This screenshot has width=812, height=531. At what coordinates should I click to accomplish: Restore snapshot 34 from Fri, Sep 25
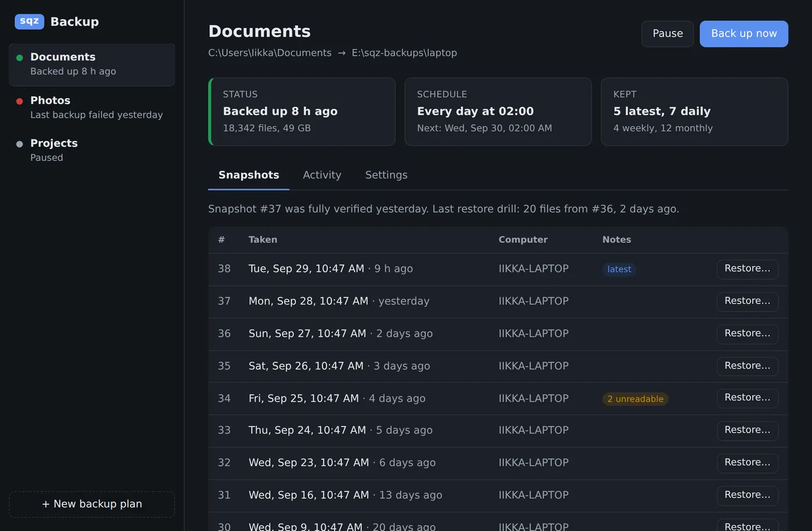point(748,398)
